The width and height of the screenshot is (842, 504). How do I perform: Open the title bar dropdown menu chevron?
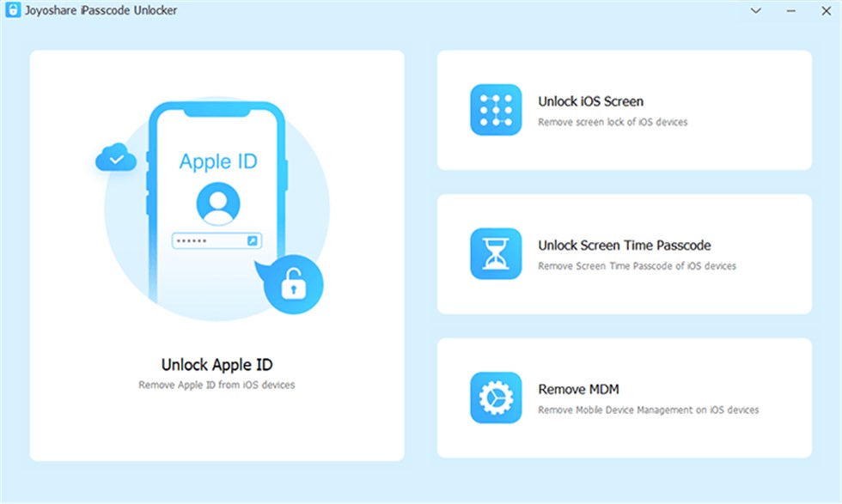coord(755,10)
